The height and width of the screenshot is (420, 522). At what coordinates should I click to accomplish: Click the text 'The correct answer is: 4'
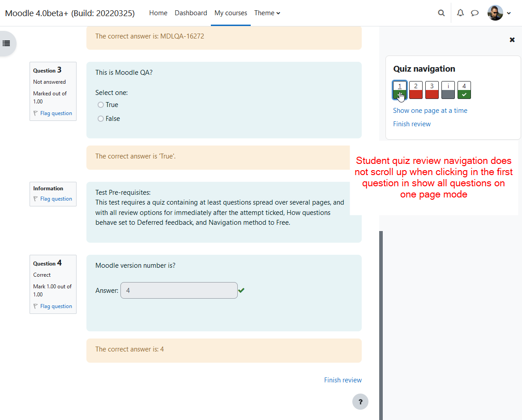129,349
